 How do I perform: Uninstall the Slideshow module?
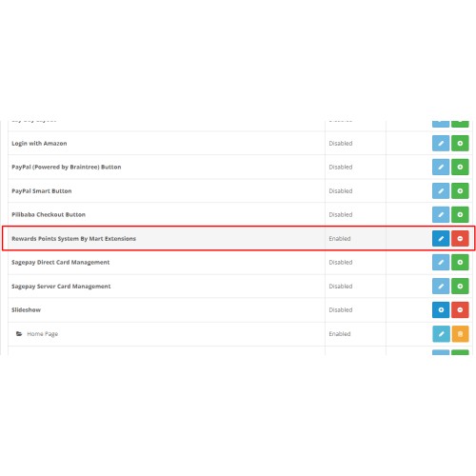click(x=460, y=309)
